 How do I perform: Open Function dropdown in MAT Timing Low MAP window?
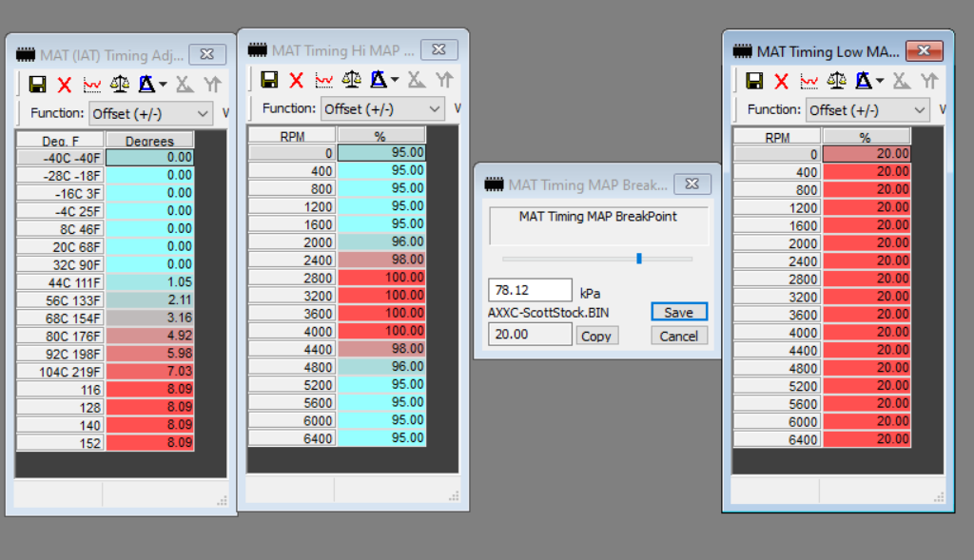click(867, 110)
